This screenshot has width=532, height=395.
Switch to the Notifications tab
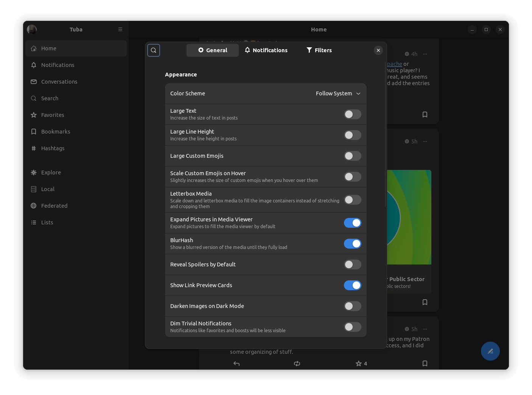pyautogui.click(x=266, y=50)
